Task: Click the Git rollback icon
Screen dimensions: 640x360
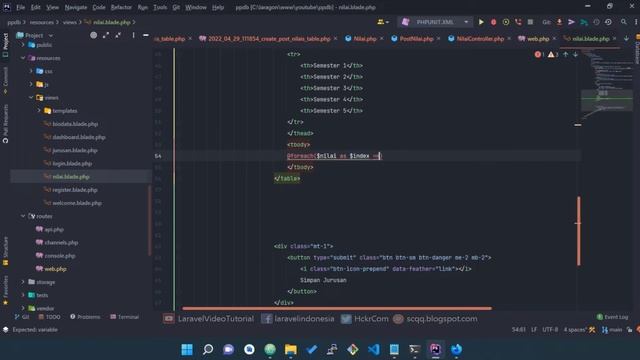Action: click(x=608, y=22)
